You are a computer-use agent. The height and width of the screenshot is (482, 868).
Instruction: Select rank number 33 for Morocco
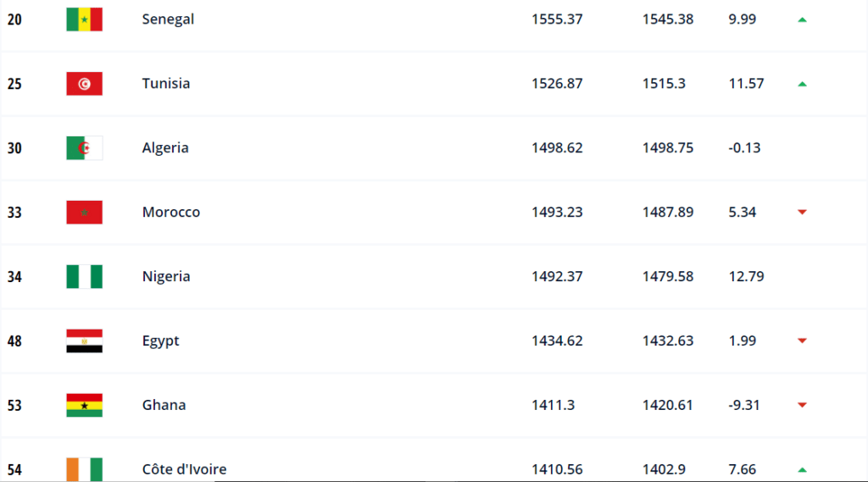tap(14, 213)
